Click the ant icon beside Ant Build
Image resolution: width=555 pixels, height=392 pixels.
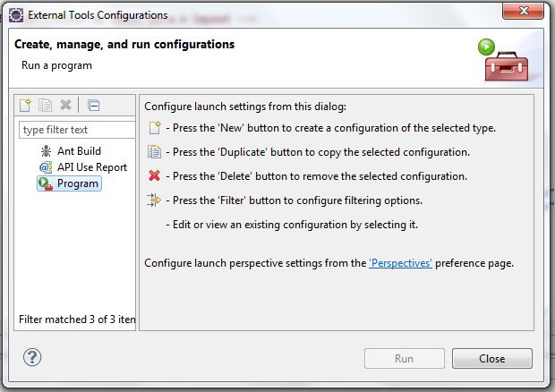pos(46,151)
